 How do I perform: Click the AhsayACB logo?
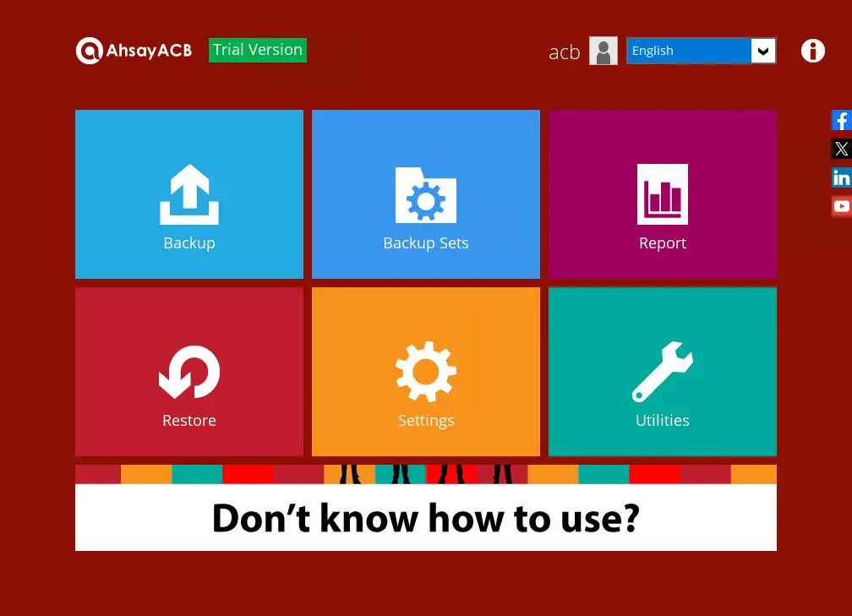pos(134,51)
